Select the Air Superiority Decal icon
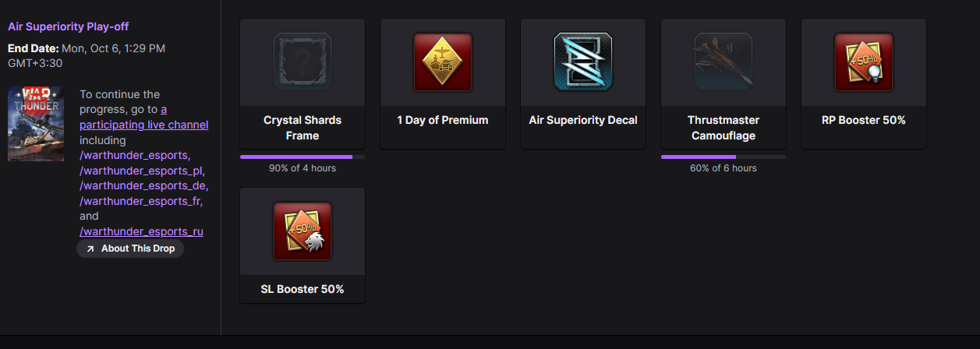The image size is (980, 349). pyautogui.click(x=583, y=62)
